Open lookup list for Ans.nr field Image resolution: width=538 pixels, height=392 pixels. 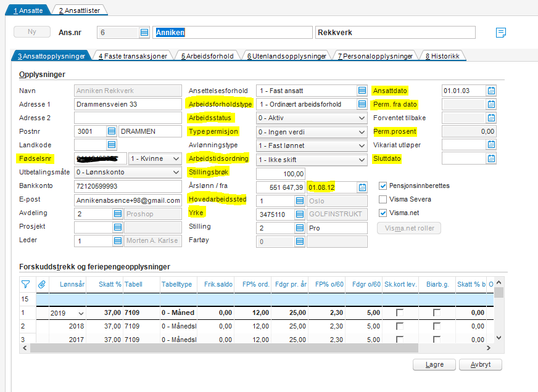click(x=144, y=33)
